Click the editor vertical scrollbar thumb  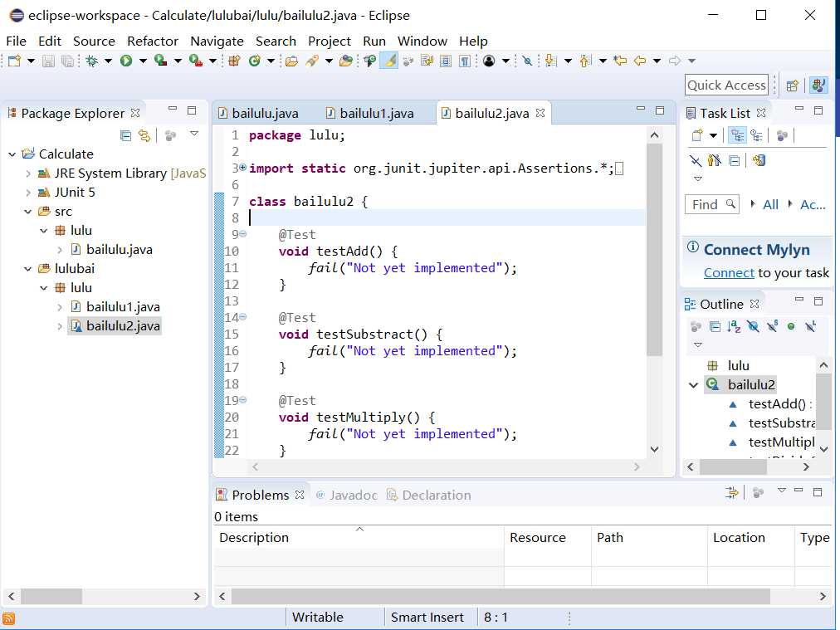(654, 250)
